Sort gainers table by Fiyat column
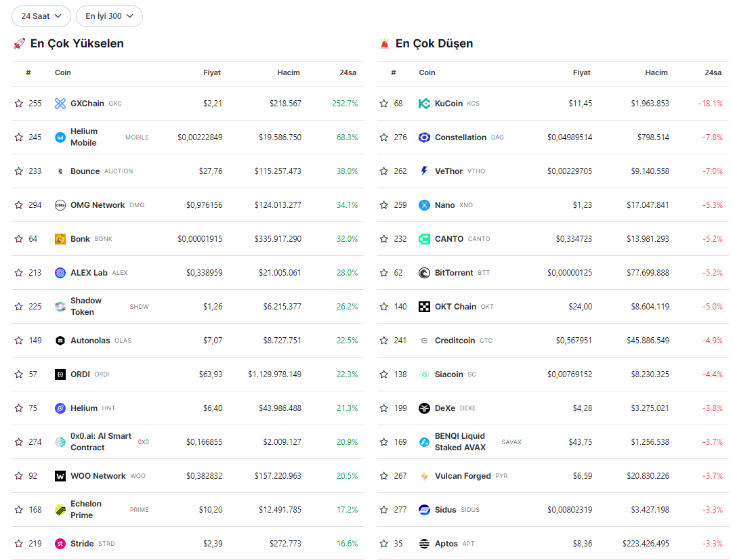The width and height of the screenshot is (733, 560). coord(212,72)
